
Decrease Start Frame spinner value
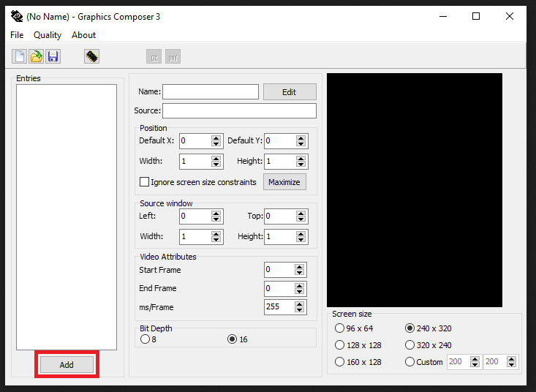pos(300,273)
